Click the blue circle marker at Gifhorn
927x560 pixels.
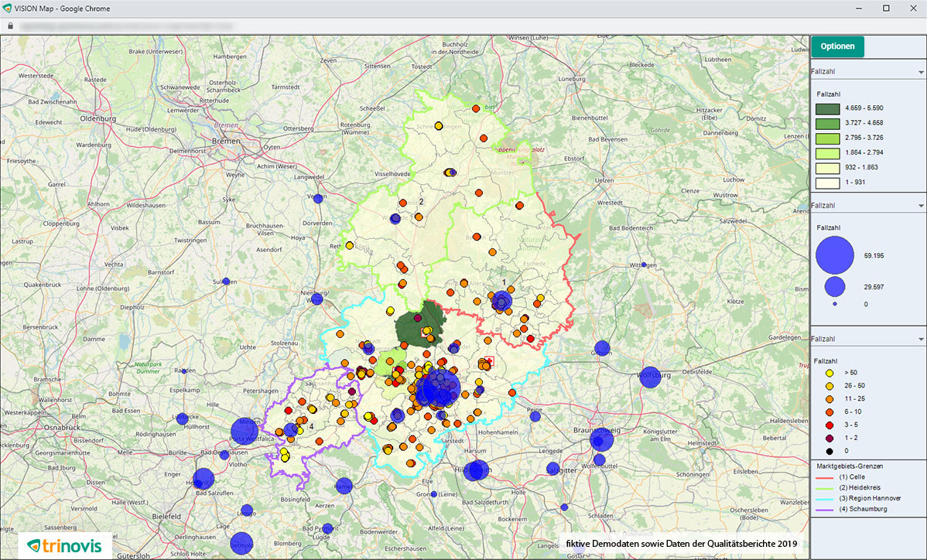(602, 348)
